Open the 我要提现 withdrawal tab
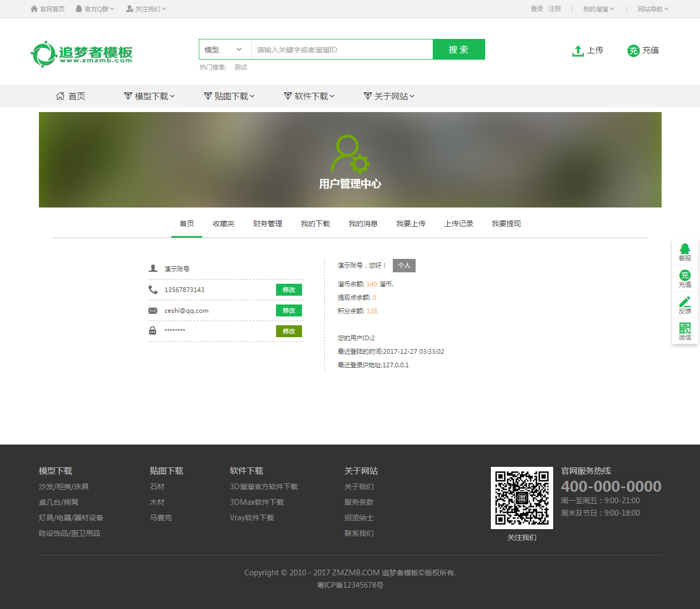 click(506, 224)
